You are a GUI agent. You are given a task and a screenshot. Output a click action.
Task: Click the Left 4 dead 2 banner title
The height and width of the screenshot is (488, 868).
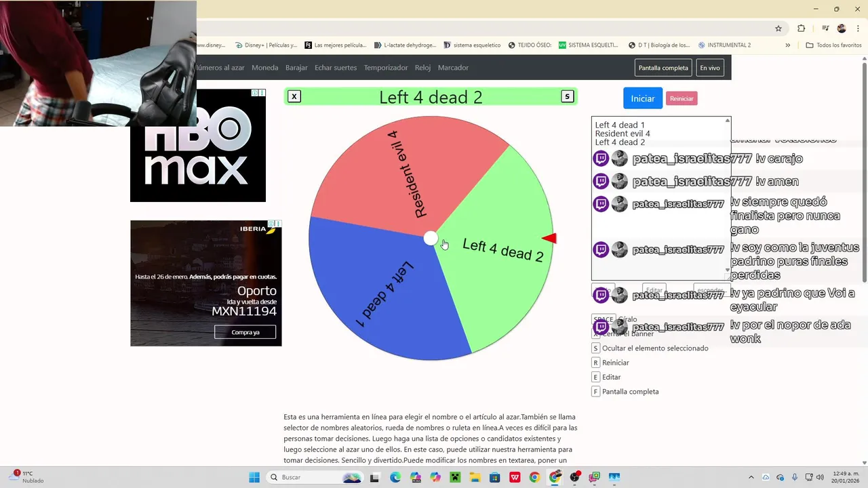[x=431, y=97]
